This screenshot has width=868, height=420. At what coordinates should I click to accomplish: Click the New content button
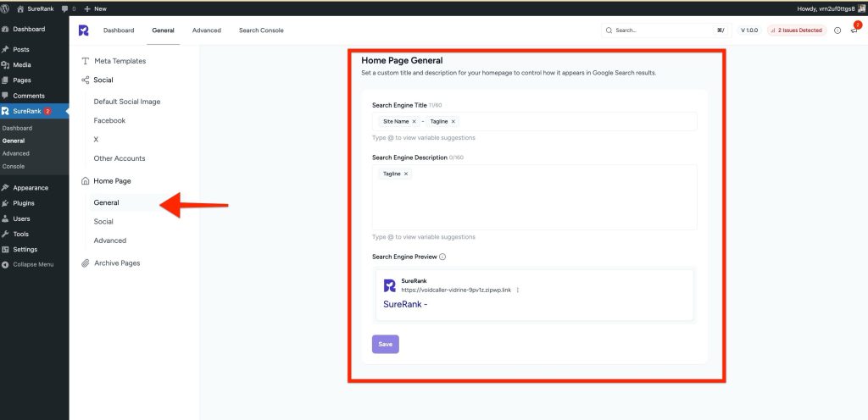pos(95,8)
